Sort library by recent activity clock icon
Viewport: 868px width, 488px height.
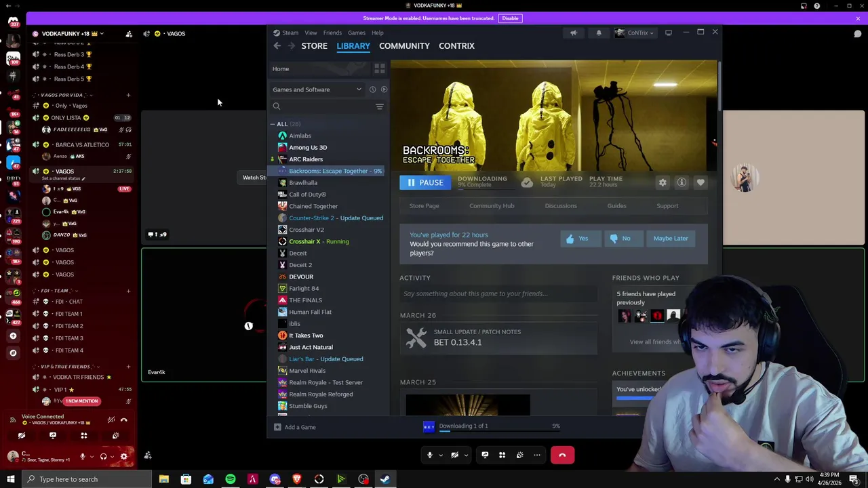coord(372,89)
